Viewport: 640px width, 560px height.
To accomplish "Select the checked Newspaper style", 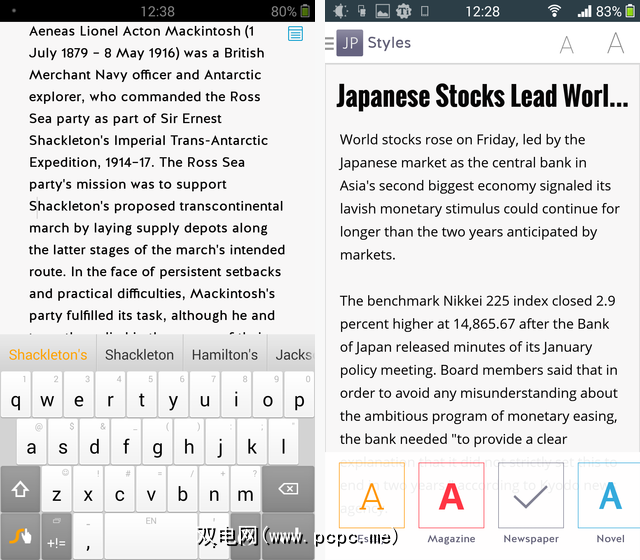I will [x=531, y=495].
